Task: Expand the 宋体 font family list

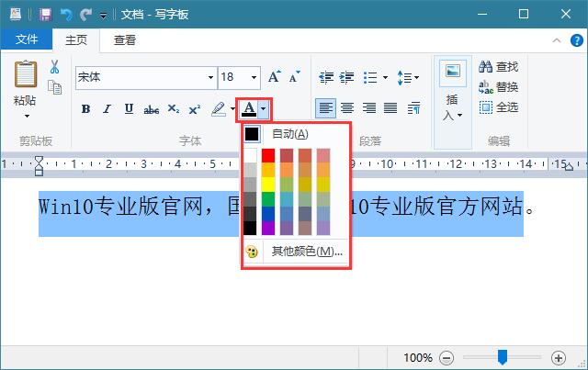Action: pyautogui.click(x=210, y=78)
